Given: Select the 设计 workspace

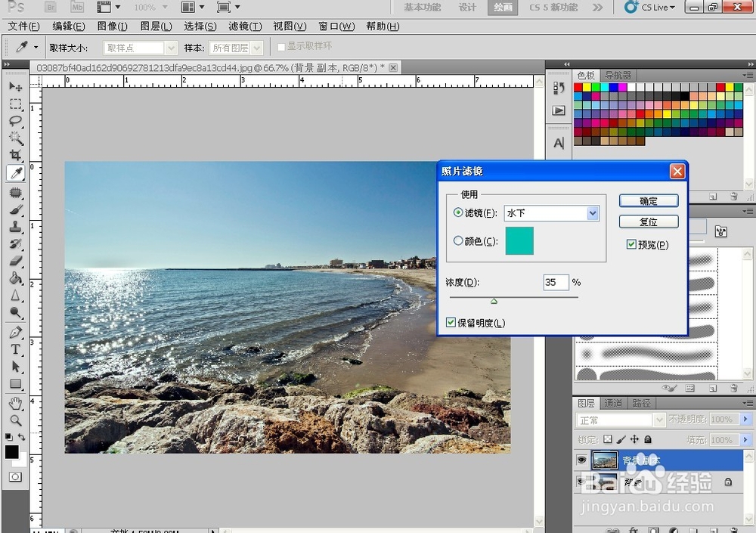Looking at the screenshot, I should 467,8.
